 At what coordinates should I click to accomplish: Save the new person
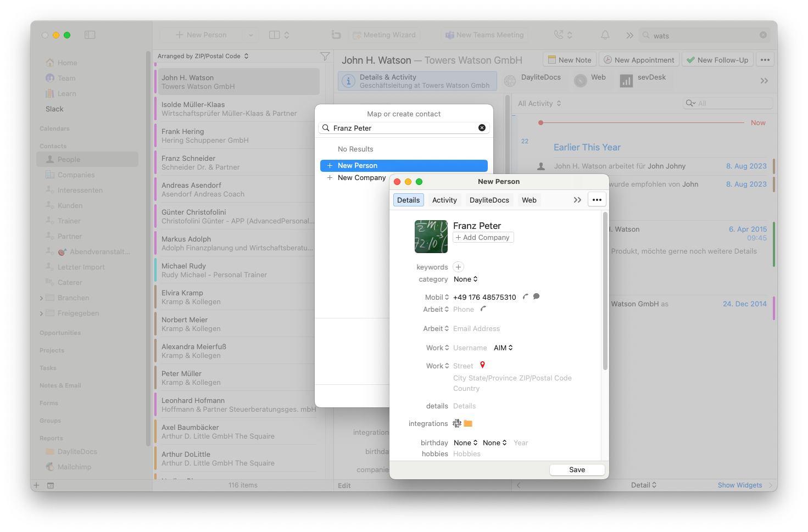pyautogui.click(x=577, y=470)
